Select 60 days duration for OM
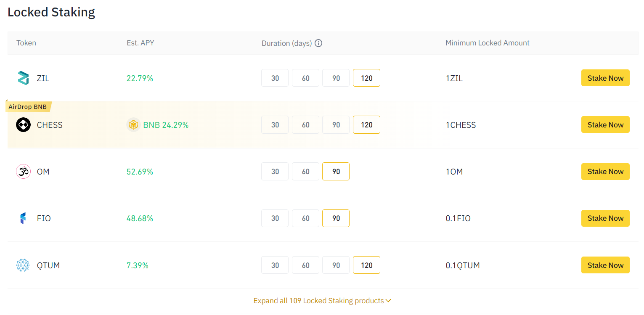The image size is (644, 315). pyautogui.click(x=305, y=172)
